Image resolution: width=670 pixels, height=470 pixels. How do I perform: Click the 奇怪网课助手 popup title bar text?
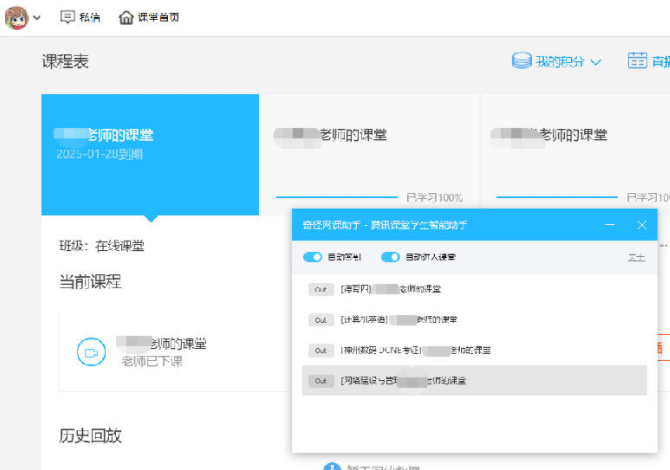click(x=385, y=225)
